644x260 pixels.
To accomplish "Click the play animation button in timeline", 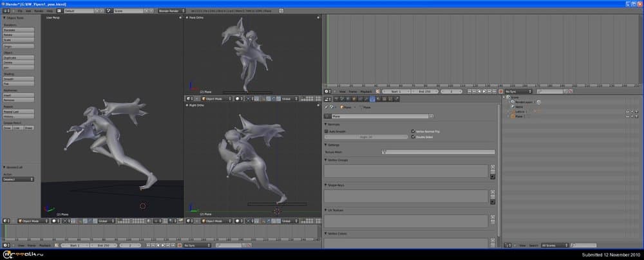I will [486, 91].
